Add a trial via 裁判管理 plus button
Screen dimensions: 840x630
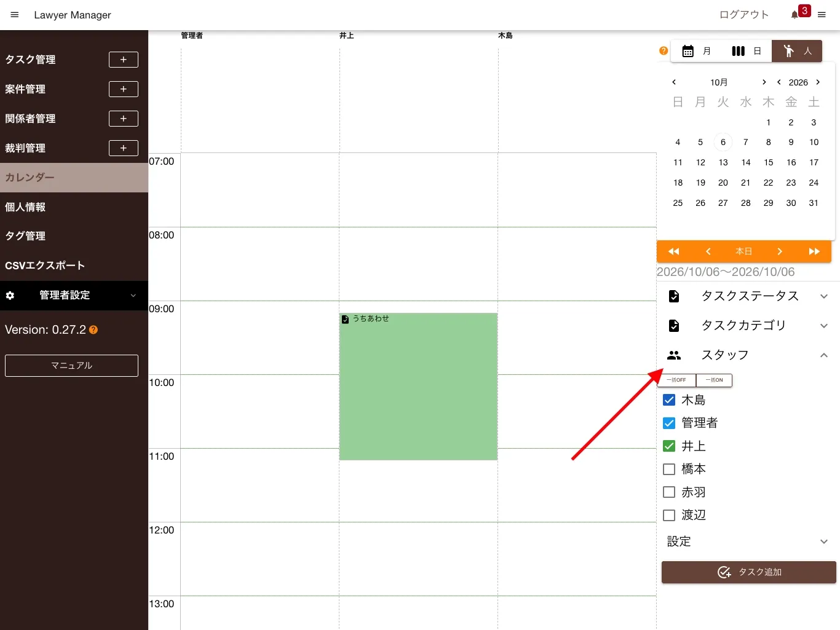[124, 148]
